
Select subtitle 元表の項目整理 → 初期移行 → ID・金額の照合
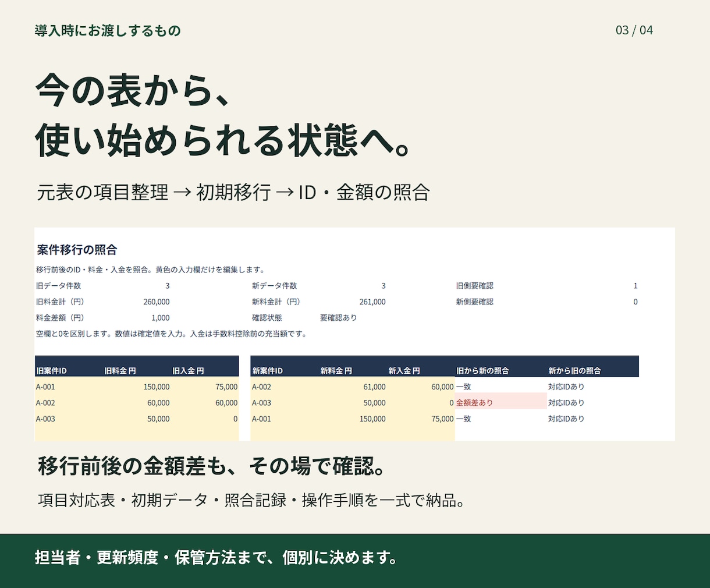click(233, 192)
